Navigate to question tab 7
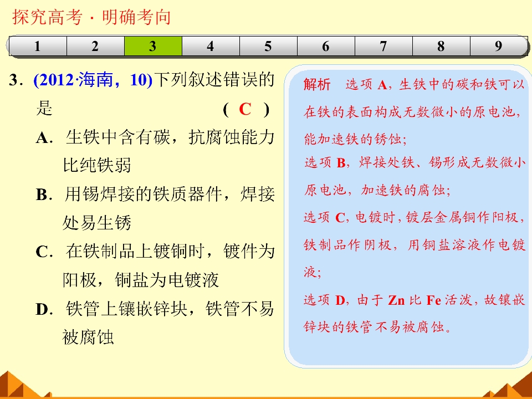Image resolution: width=532 pixels, height=399 pixels. [383, 46]
